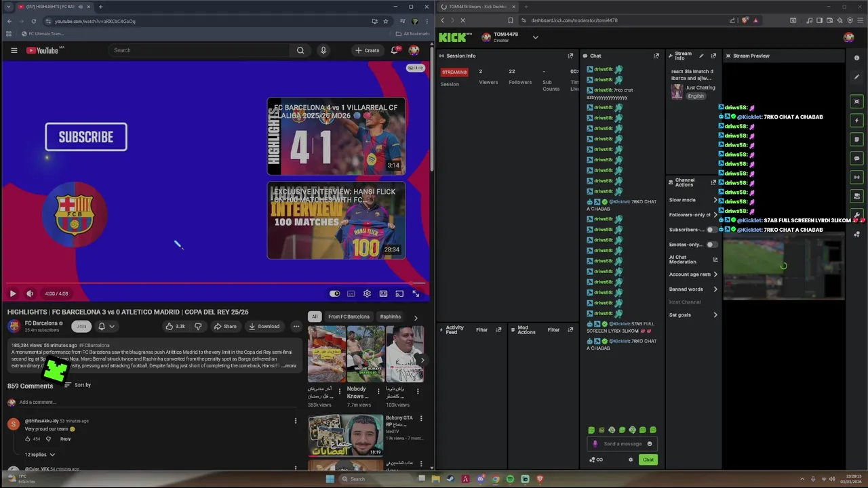This screenshot has width=868, height=488.
Task: Pop out the Mod Actions panel
Action: point(570,329)
